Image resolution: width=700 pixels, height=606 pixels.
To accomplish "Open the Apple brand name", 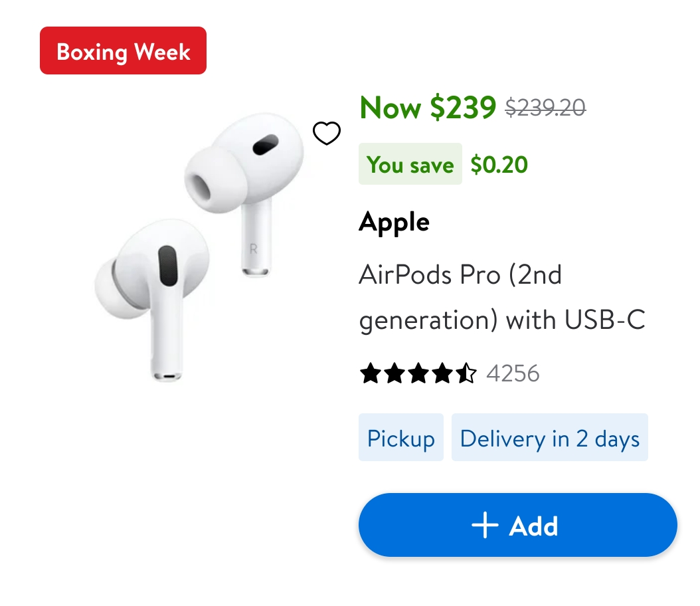I will point(394,222).
